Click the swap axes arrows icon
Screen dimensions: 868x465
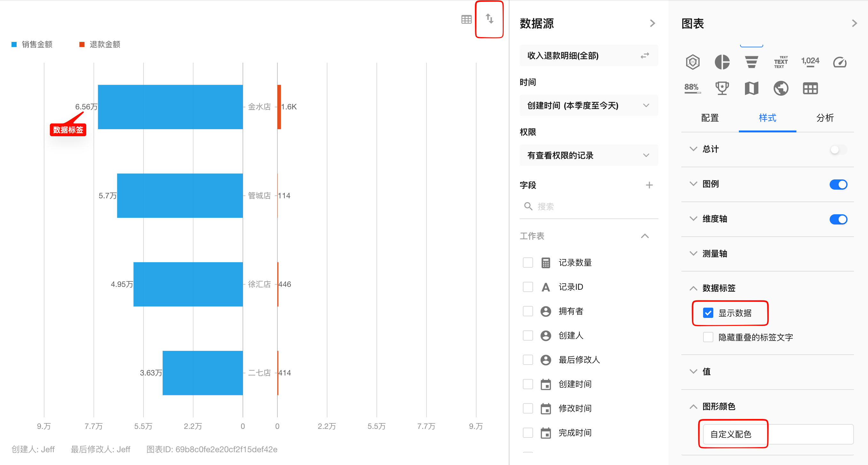point(489,19)
